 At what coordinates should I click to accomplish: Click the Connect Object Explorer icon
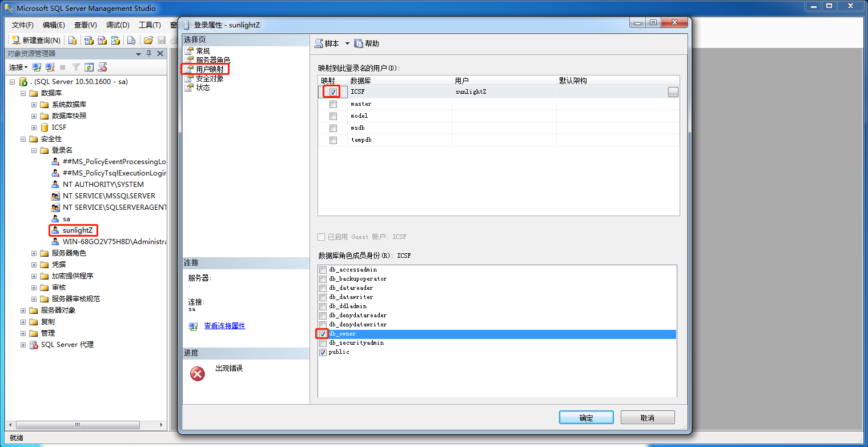(x=37, y=67)
